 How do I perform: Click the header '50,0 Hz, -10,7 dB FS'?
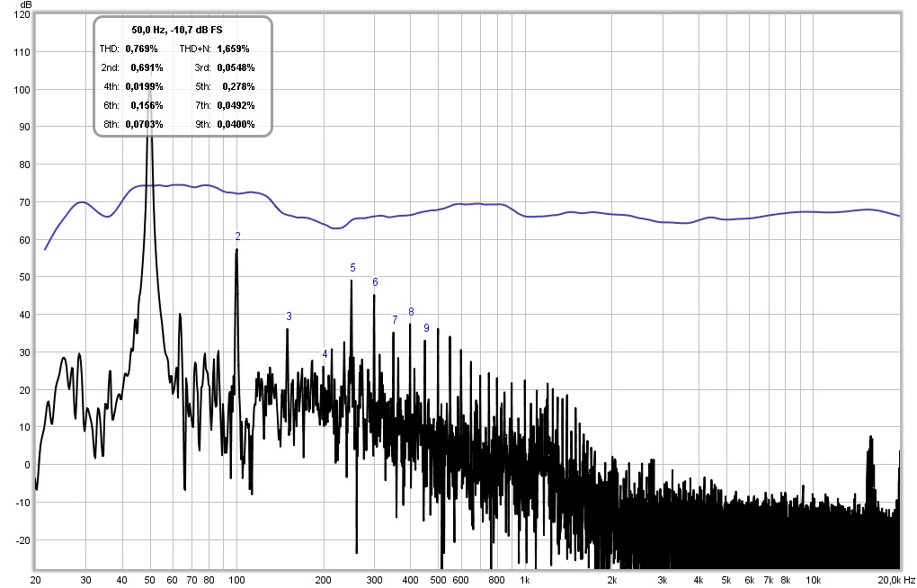click(x=176, y=30)
